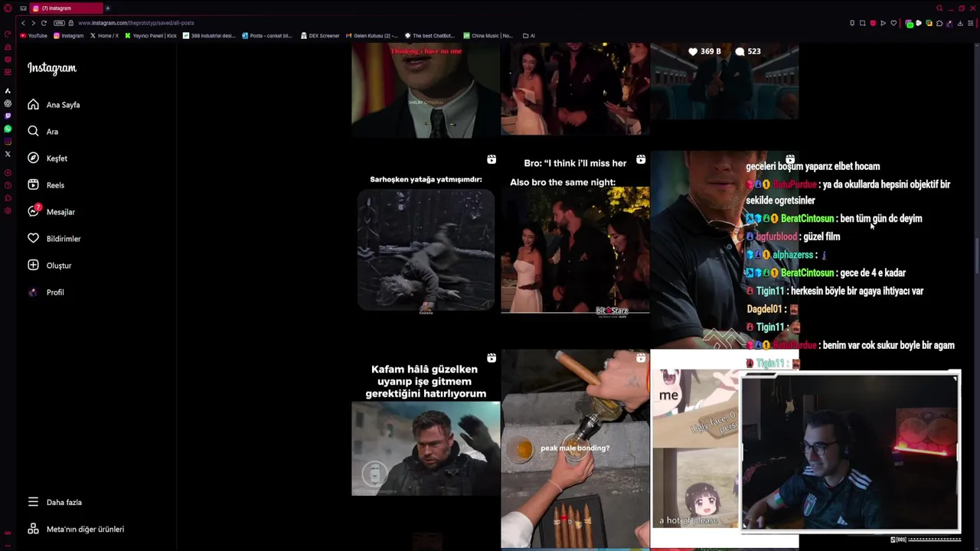This screenshot has height=551, width=980.
Task: Click the Oluştur plus icon
Action: coord(33,265)
